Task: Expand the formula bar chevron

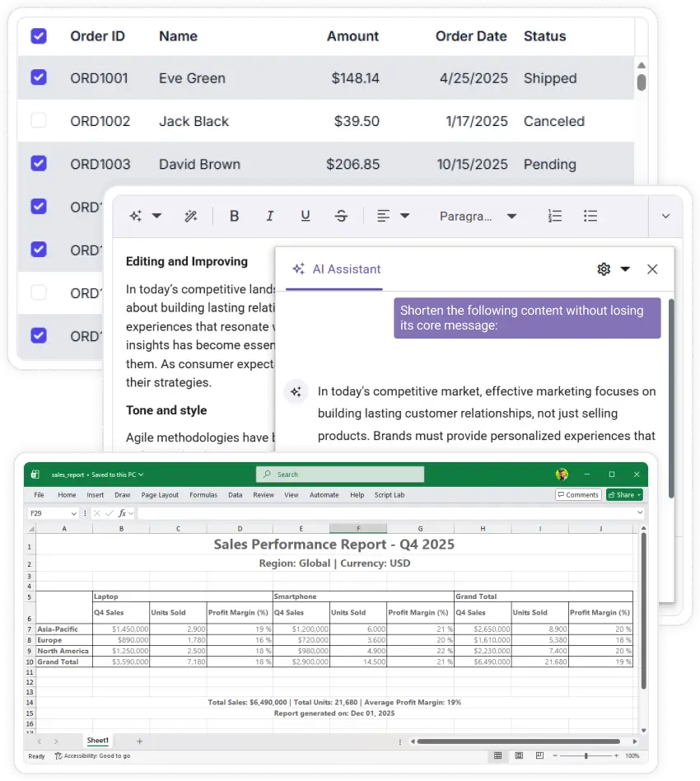Action: 640,512
